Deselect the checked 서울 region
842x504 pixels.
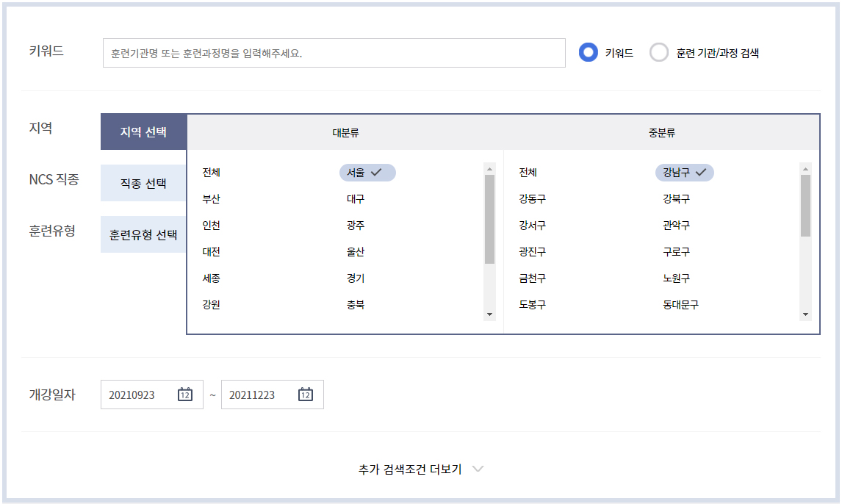[367, 173]
